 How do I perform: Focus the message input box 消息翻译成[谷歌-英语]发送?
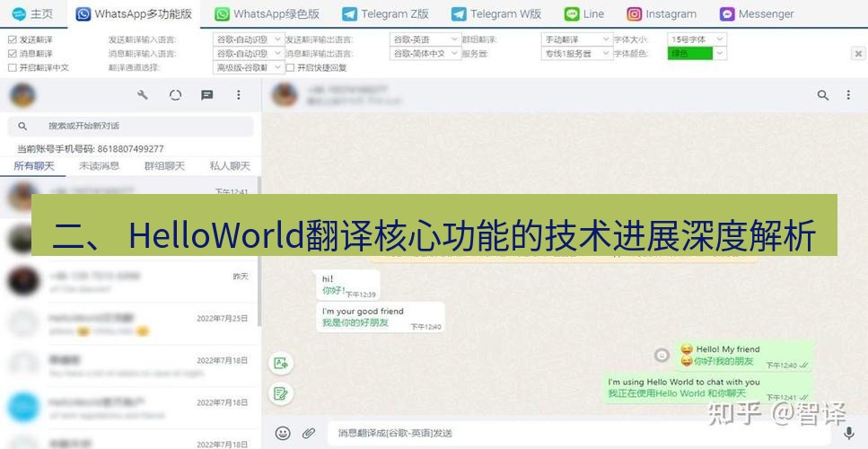(578, 433)
